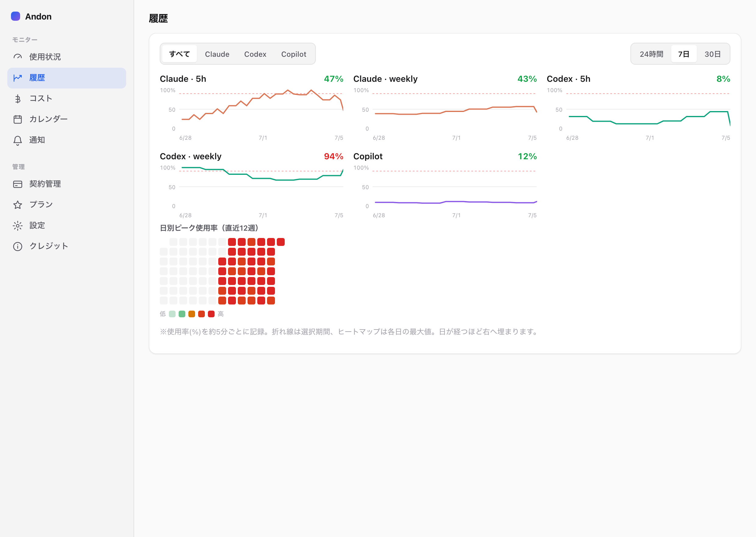Switch to the Copilot filter tab
Screen dimensions: 756x537
tap(294, 54)
